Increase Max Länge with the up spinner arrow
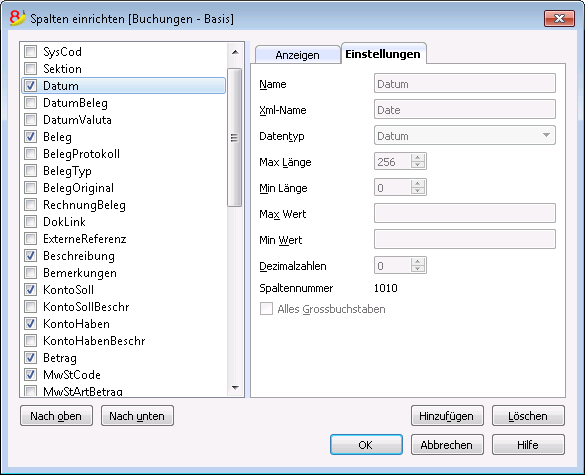This screenshot has width=585, height=475. tap(418, 158)
